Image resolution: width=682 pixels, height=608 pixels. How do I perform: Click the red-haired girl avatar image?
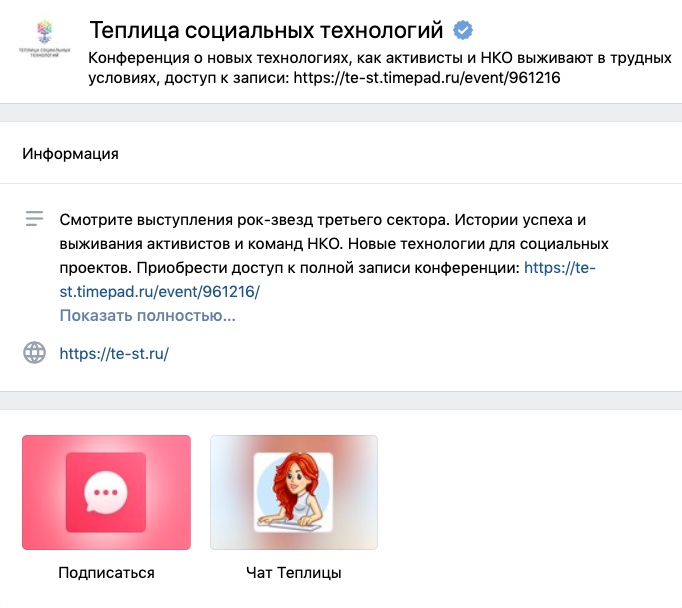(x=293, y=492)
